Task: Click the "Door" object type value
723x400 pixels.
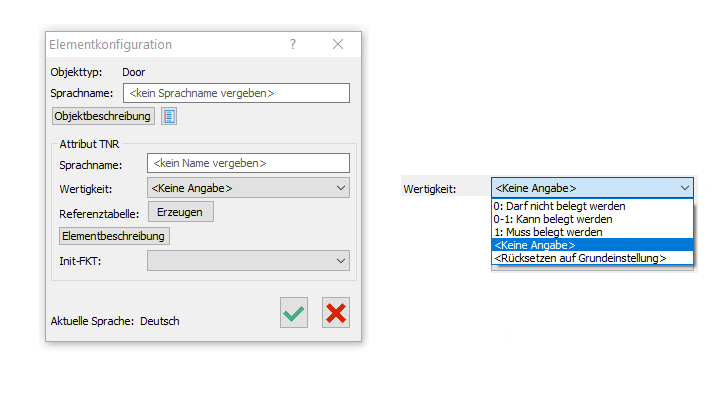Action: click(x=134, y=72)
